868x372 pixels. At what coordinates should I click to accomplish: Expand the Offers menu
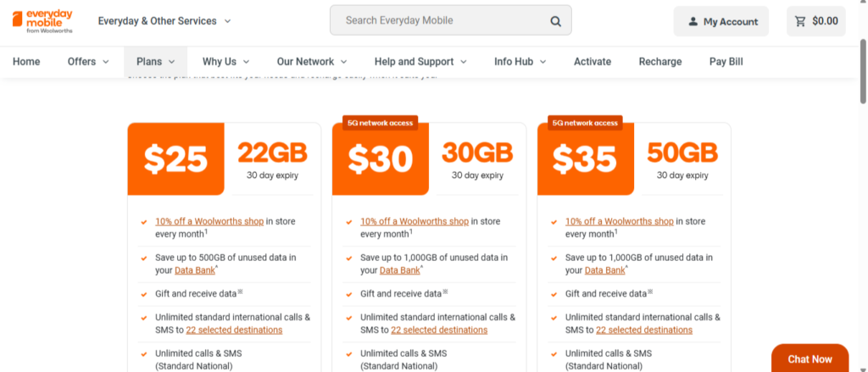click(88, 62)
